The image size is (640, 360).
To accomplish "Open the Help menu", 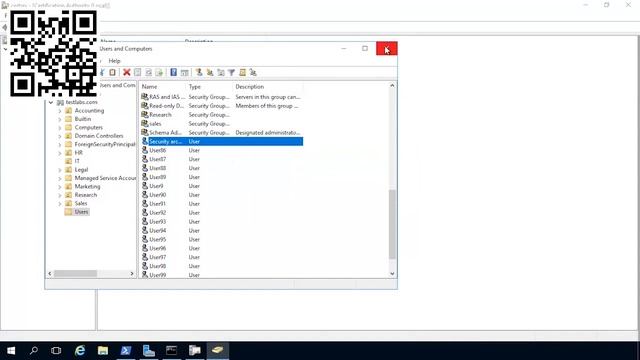I will [x=114, y=61].
